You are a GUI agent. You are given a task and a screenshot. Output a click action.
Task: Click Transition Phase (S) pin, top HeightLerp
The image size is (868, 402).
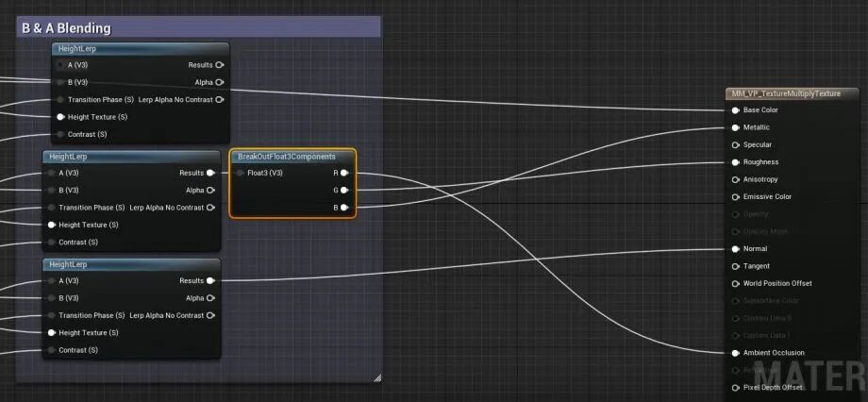(x=60, y=100)
